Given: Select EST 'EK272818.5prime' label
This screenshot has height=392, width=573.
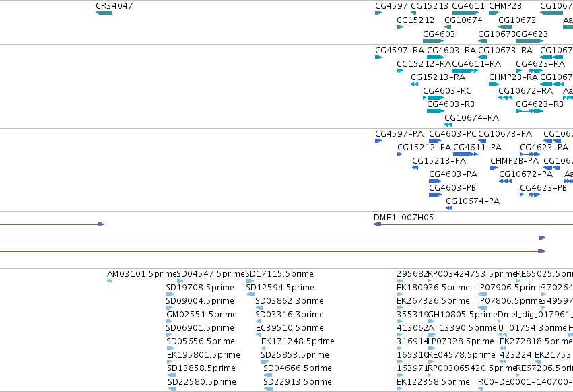Looking at the screenshot, I should 536,341.
